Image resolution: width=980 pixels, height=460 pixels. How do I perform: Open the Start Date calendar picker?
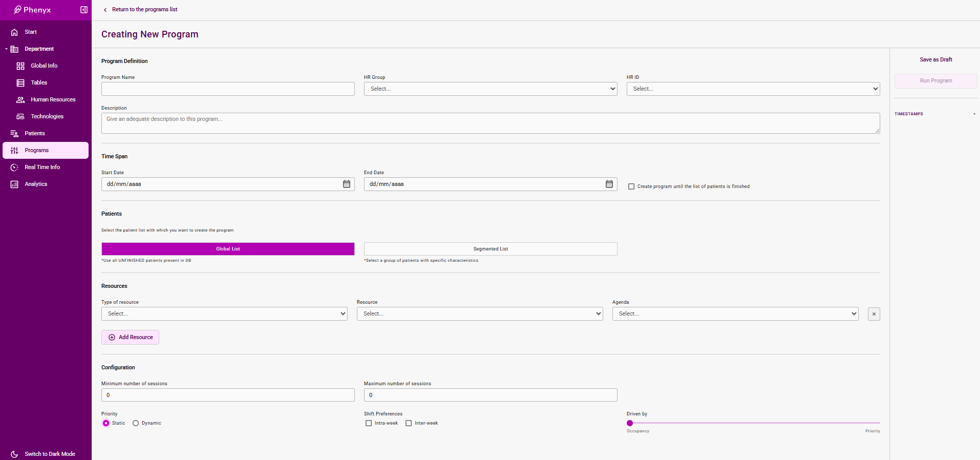[x=347, y=184]
